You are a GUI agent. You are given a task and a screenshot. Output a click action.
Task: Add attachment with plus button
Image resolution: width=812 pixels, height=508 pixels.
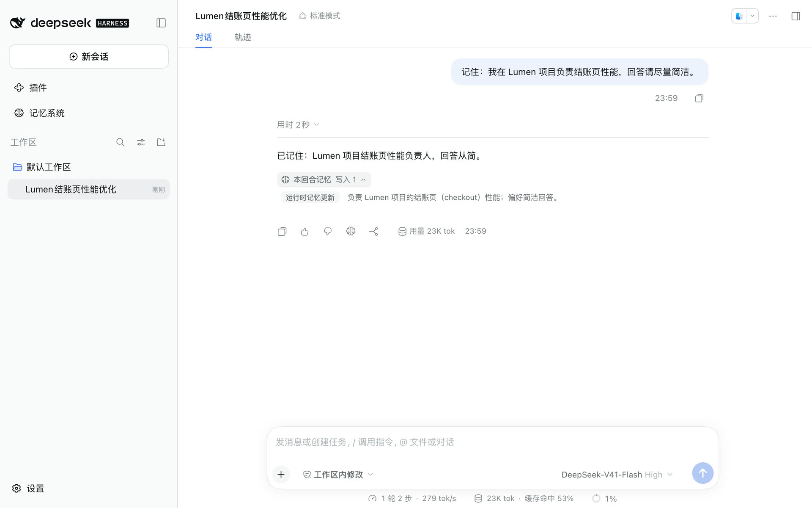(x=281, y=474)
